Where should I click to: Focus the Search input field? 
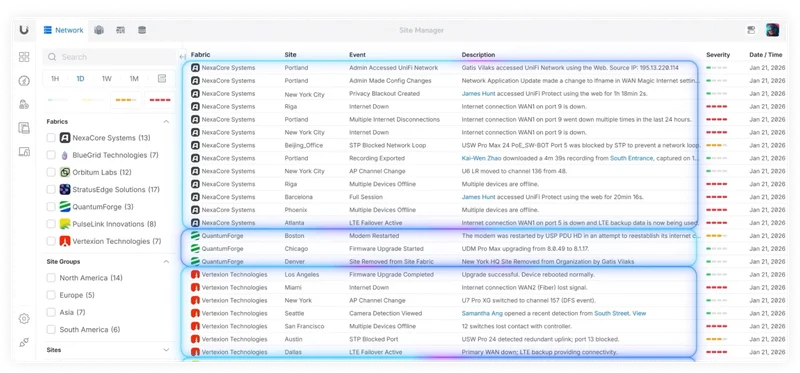pyautogui.click(x=110, y=57)
